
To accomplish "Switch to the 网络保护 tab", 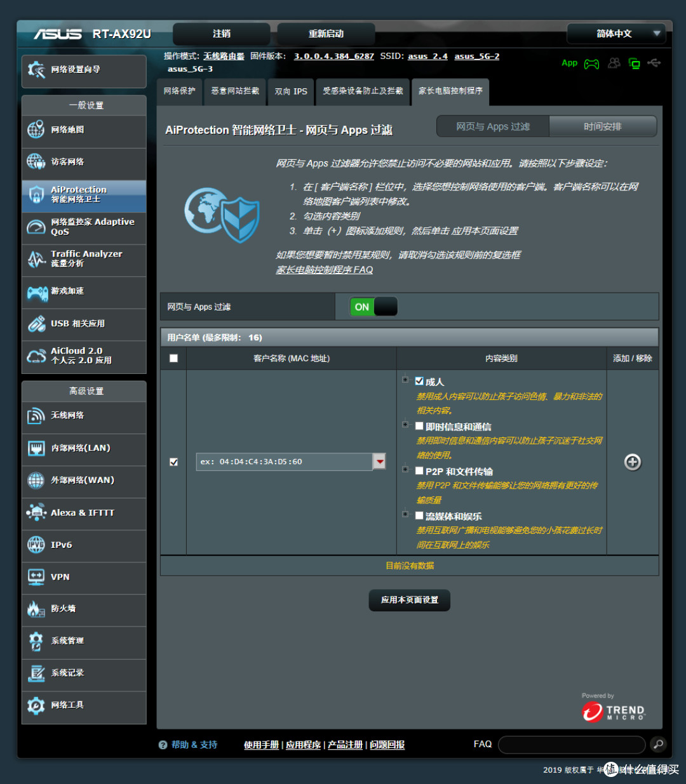I will click(x=180, y=91).
